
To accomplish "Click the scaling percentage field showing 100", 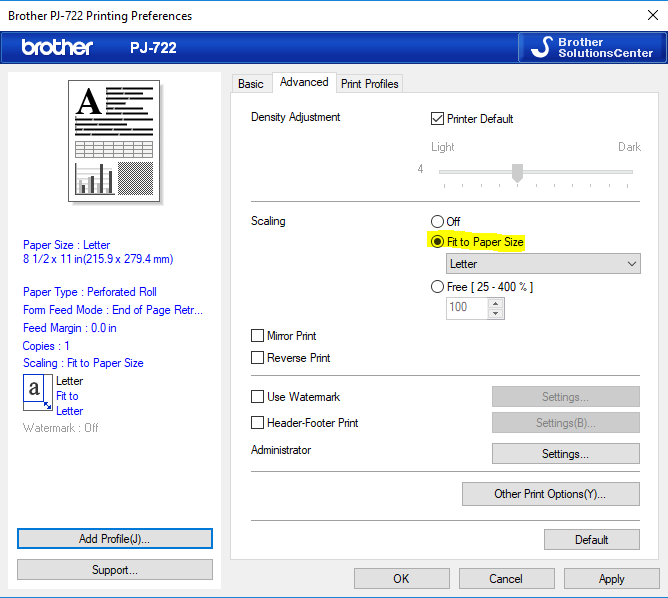I will coord(467,308).
